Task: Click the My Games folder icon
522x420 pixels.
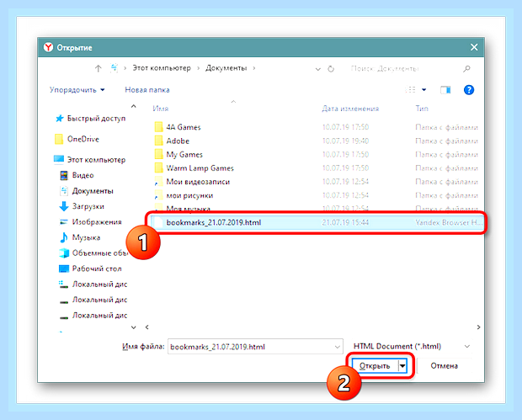Action: coord(159,154)
